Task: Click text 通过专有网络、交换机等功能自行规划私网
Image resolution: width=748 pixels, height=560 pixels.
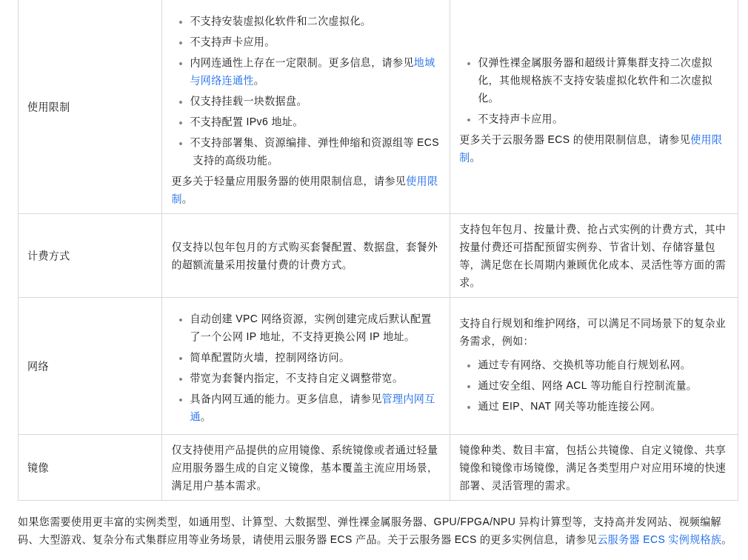Action: [582, 365]
